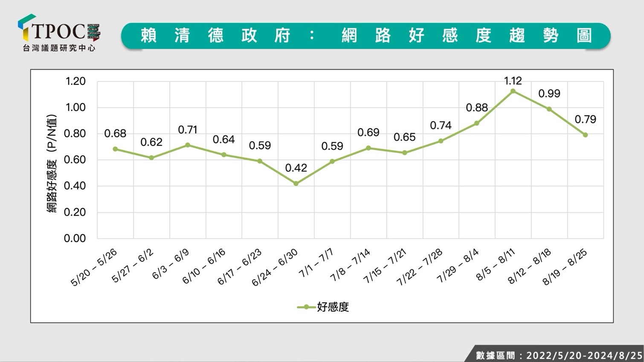Click the 數據區間 date range footer

pos(559,355)
